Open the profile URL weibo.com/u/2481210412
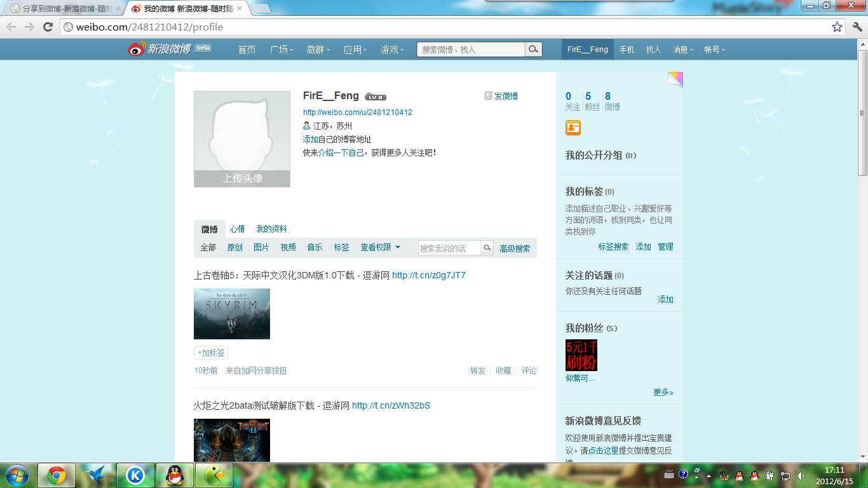This screenshot has height=488, width=868. [358, 112]
